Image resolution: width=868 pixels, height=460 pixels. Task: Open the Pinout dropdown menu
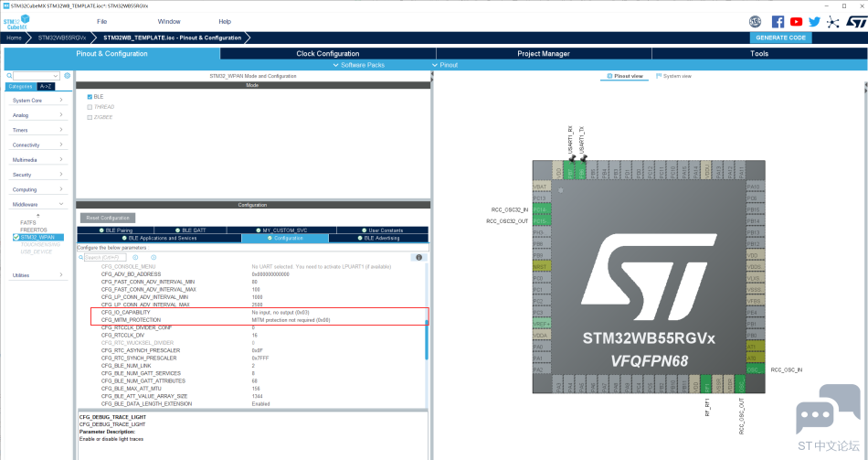click(x=445, y=65)
